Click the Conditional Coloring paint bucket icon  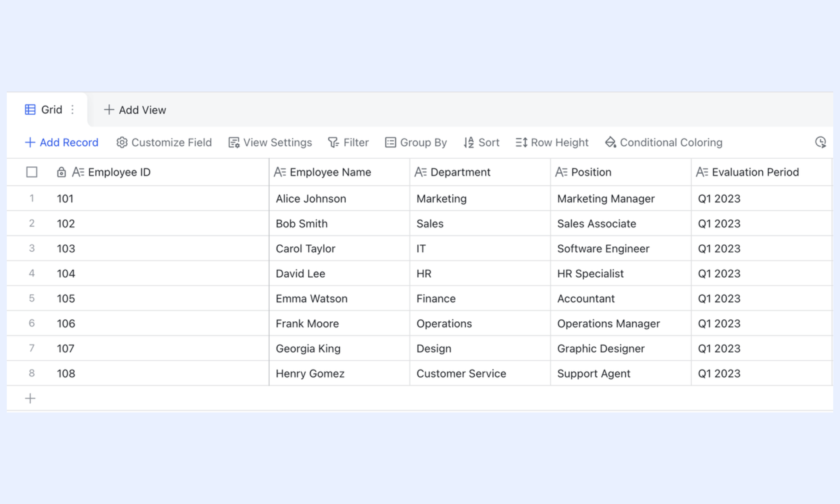point(611,142)
